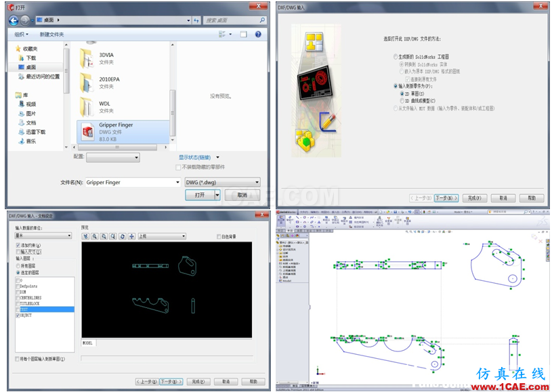Open the 组织 dropdown menu
Image resolution: width=552 pixels, height=392 pixels.
pos(21,34)
